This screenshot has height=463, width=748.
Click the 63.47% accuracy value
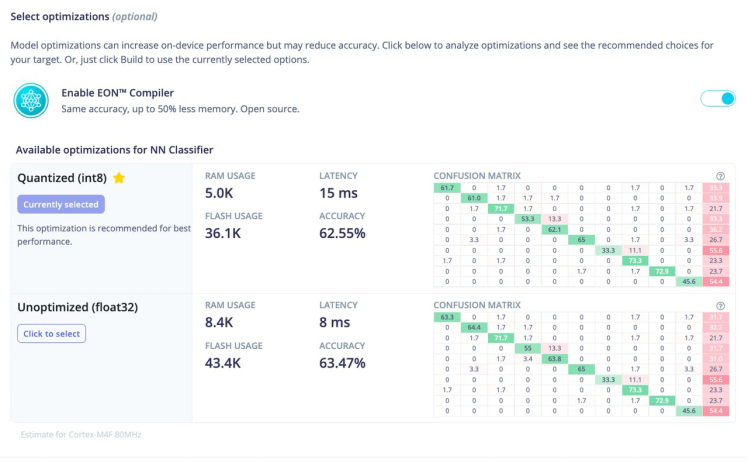[341, 363]
